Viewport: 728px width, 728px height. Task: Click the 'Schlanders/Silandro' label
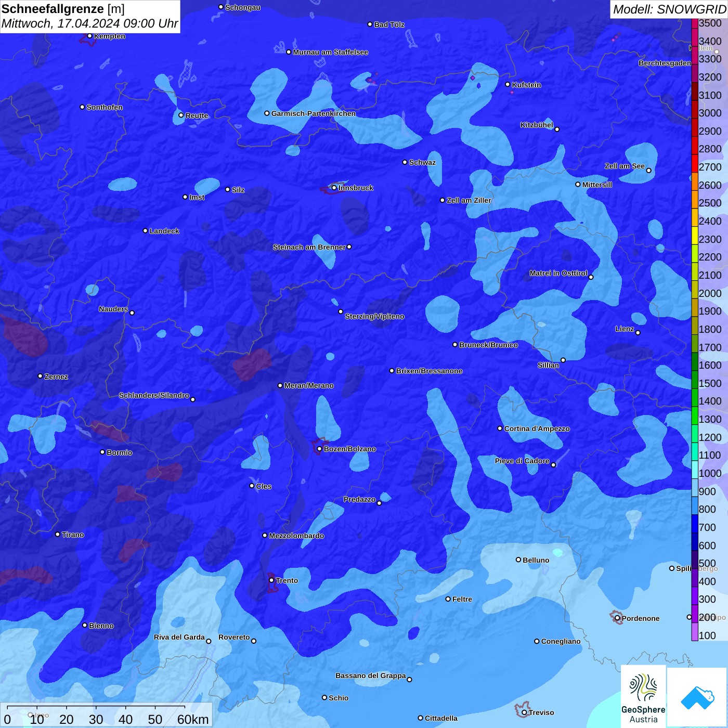click(154, 395)
